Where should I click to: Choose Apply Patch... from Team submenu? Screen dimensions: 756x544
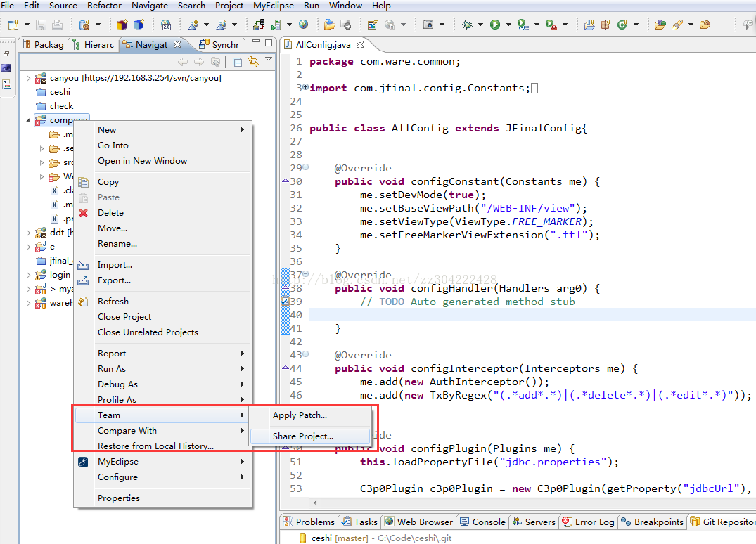pos(311,415)
